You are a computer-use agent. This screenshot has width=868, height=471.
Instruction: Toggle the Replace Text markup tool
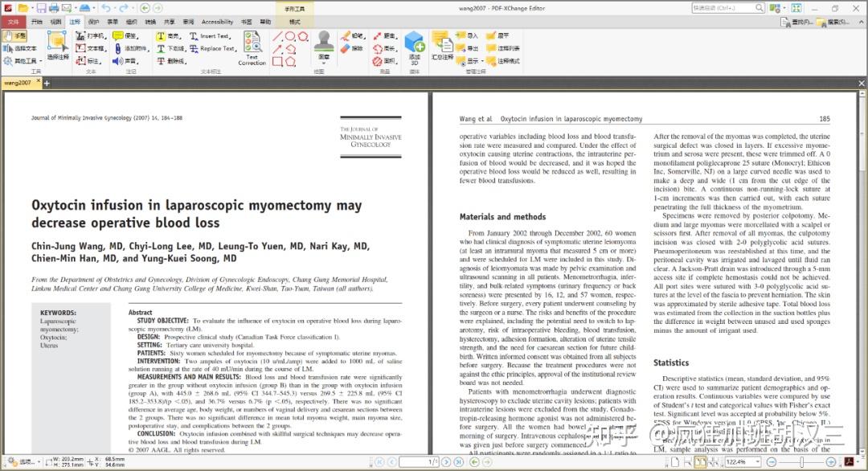(x=215, y=48)
